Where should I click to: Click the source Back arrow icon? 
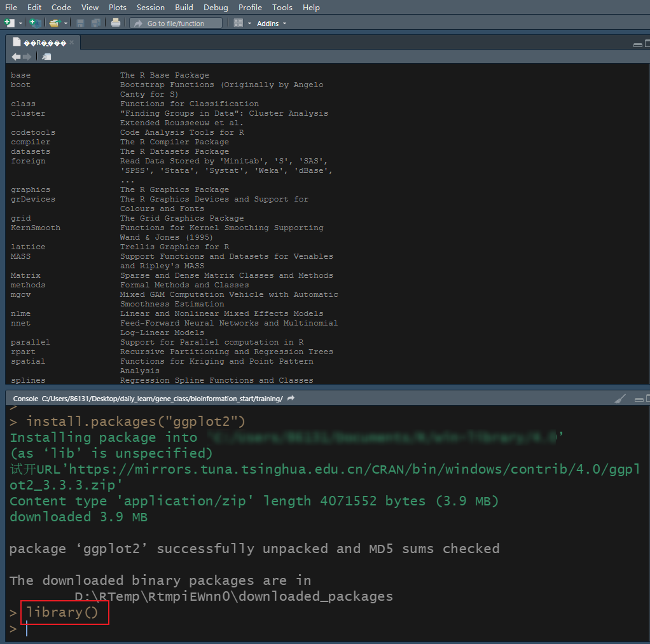[16, 57]
